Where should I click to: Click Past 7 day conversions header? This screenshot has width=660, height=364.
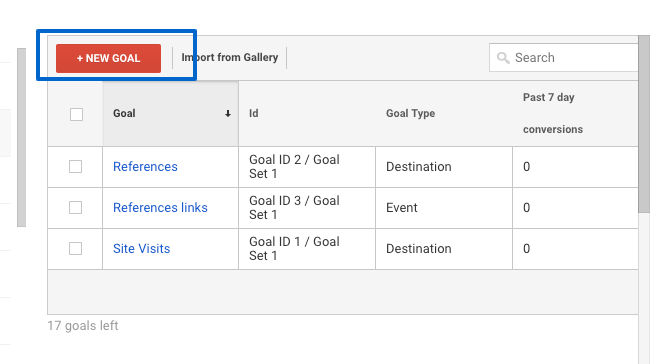[x=553, y=113]
